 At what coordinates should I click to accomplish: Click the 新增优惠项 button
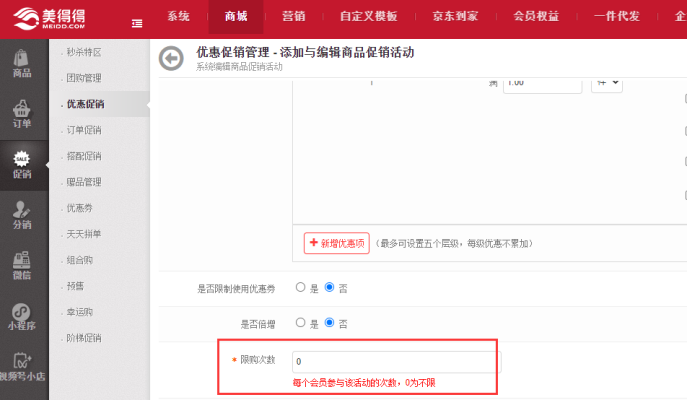point(337,243)
